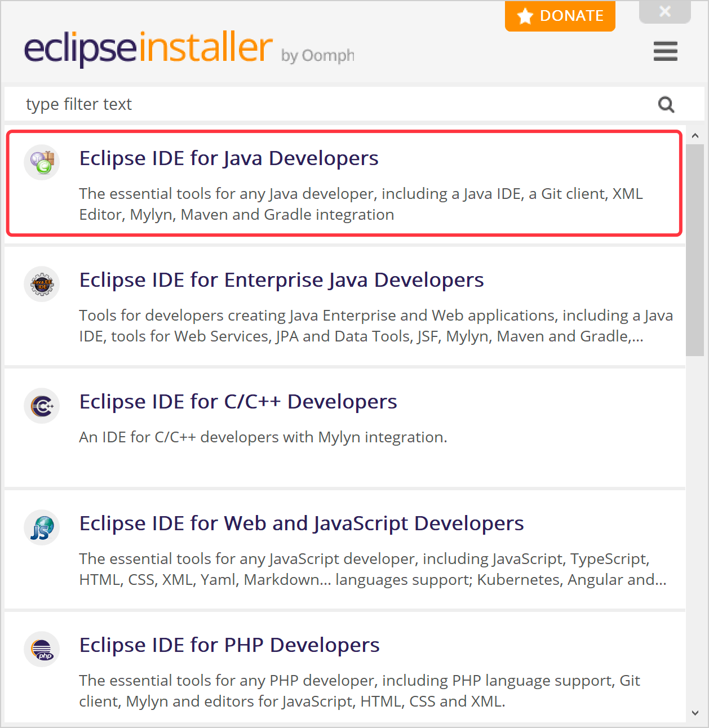
Task: Click the search magnifier icon
Action: point(666,104)
